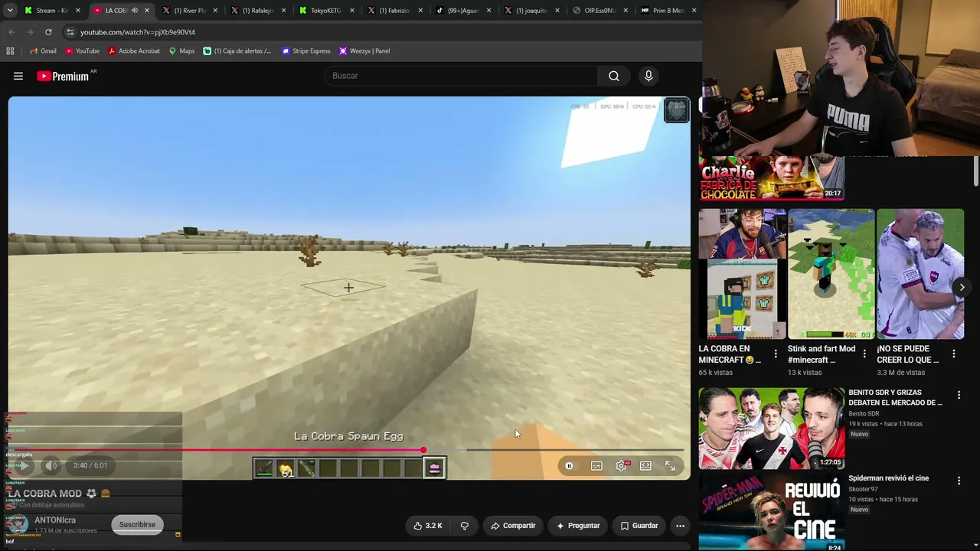Open options for LA COBRA EN MINECRAFT short
The image size is (980, 551).
click(776, 354)
